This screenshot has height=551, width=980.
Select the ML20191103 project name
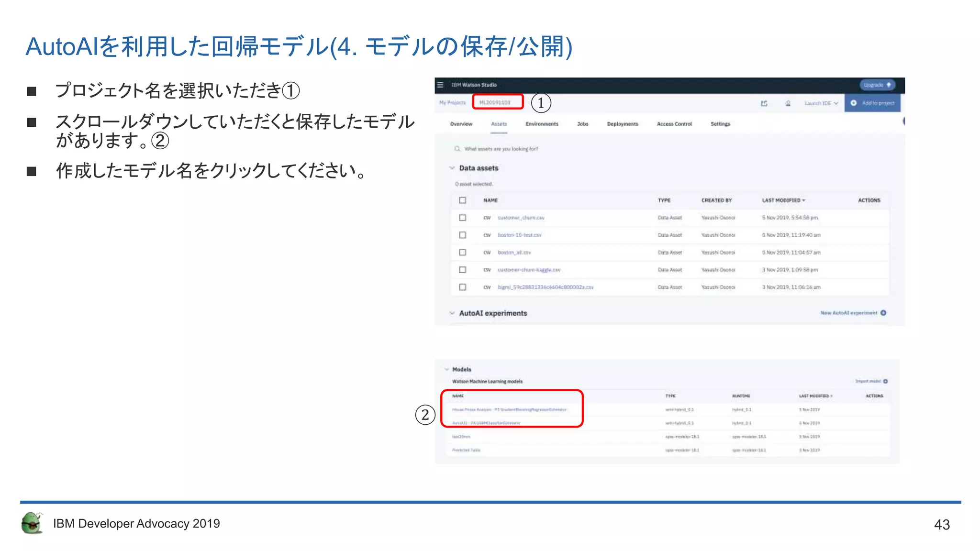[495, 102]
